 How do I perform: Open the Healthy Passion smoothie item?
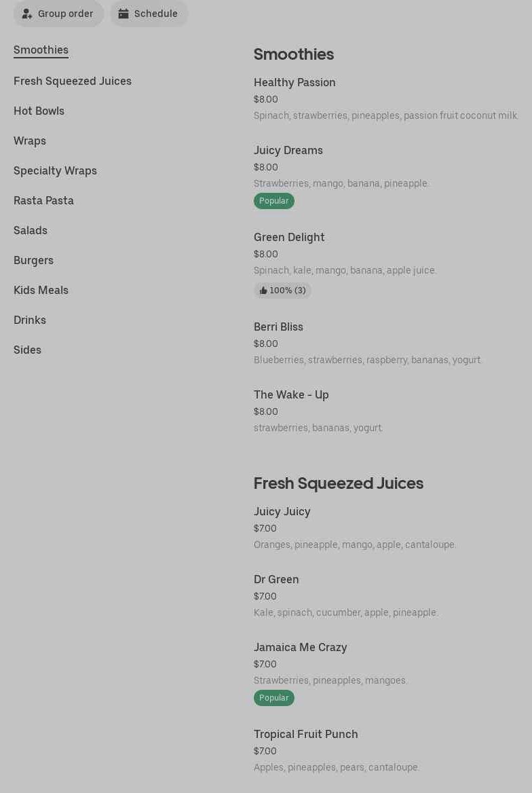[294, 83]
